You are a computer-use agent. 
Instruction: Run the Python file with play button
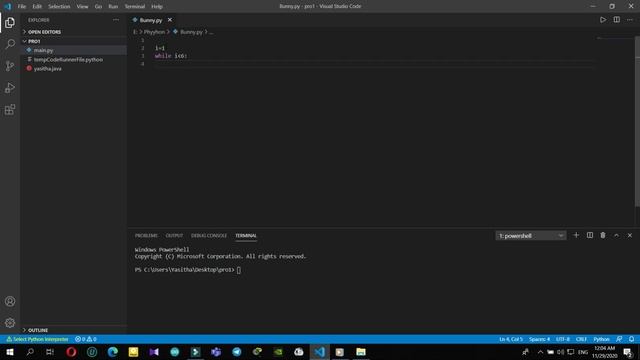coord(603,20)
